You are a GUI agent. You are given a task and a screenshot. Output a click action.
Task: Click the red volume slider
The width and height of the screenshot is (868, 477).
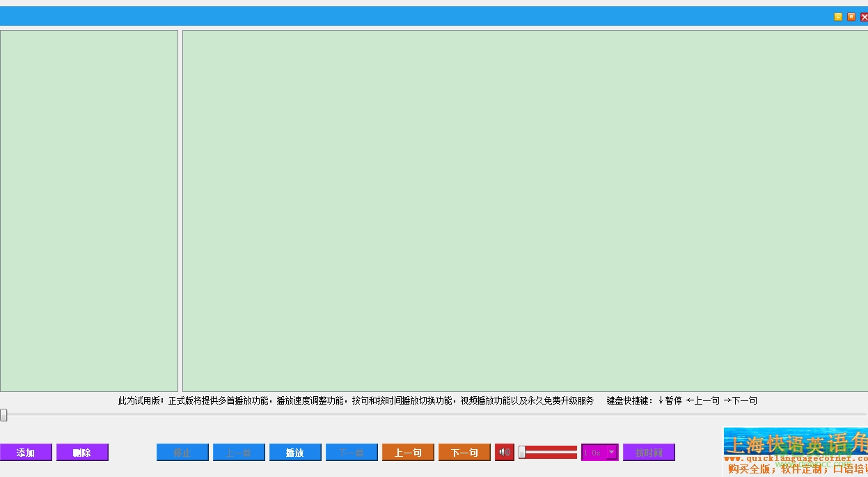coord(550,453)
